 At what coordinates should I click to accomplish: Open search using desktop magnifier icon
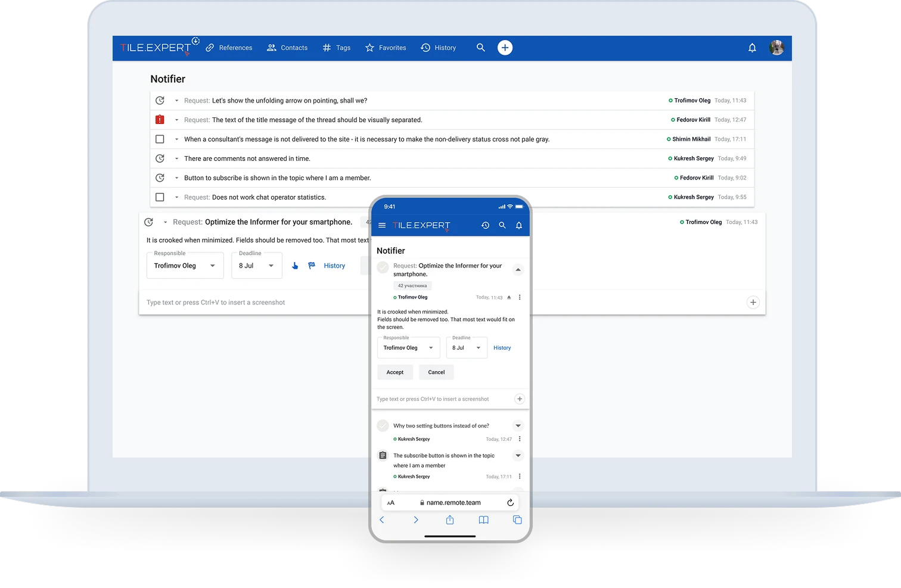pos(480,48)
